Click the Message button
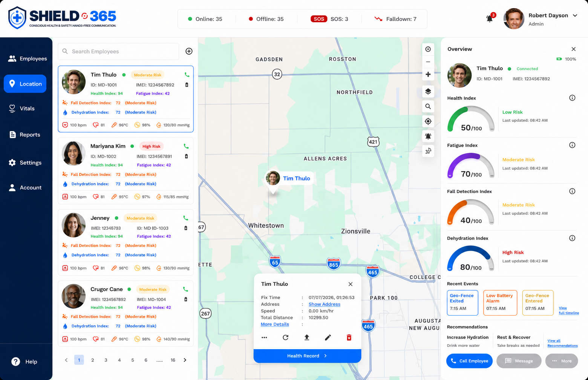The image size is (588, 380). click(519, 361)
